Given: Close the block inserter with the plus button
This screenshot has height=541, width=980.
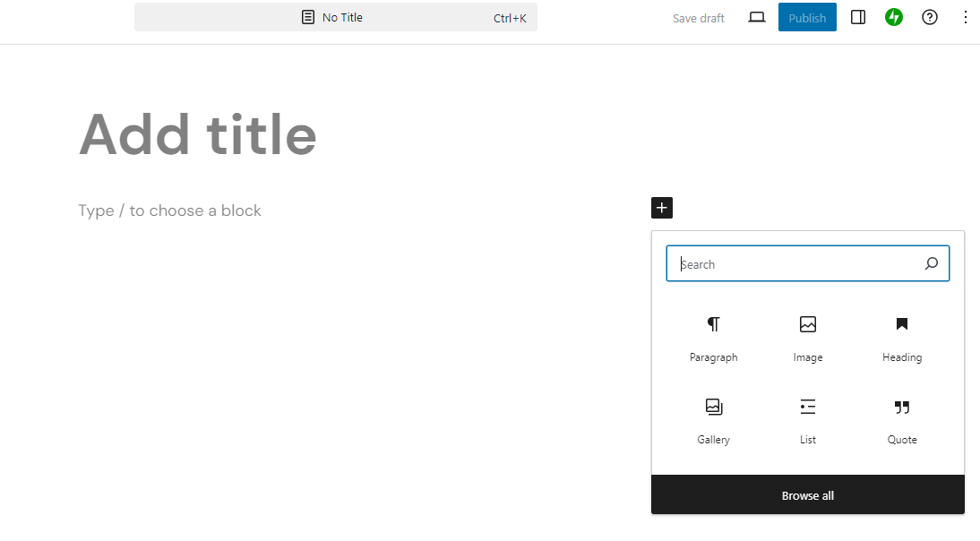Looking at the screenshot, I should point(662,208).
